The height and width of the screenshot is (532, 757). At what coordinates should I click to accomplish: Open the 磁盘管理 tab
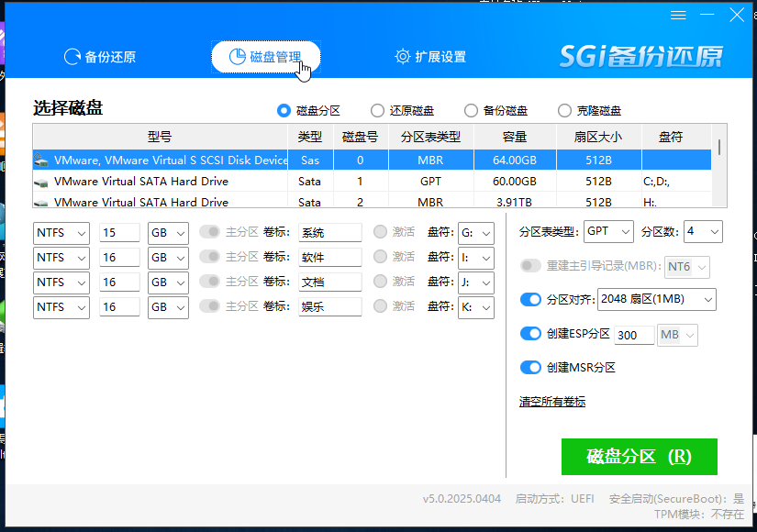point(266,57)
